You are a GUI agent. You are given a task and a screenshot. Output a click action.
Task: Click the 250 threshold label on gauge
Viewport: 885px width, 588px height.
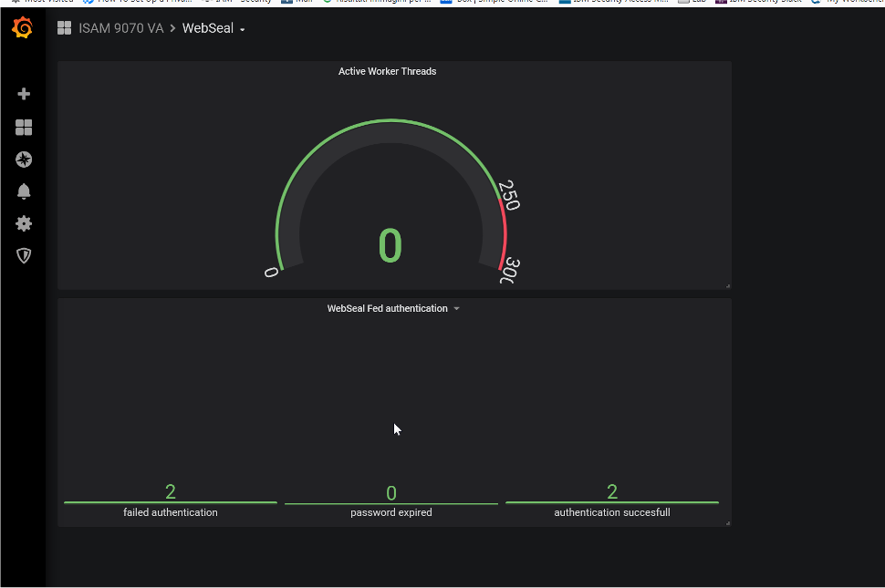tap(509, 195)
